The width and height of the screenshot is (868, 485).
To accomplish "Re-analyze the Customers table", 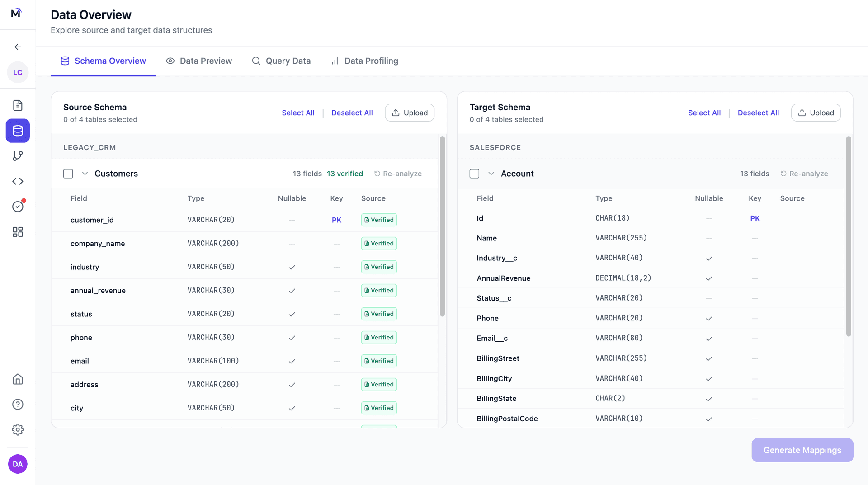I will 398,174.
